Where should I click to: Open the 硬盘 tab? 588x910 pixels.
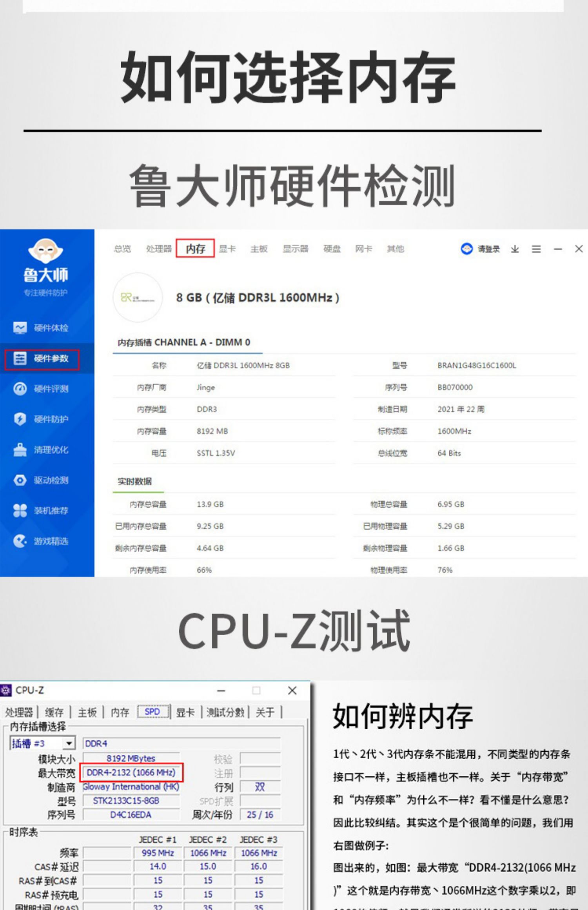coord(332,249)
